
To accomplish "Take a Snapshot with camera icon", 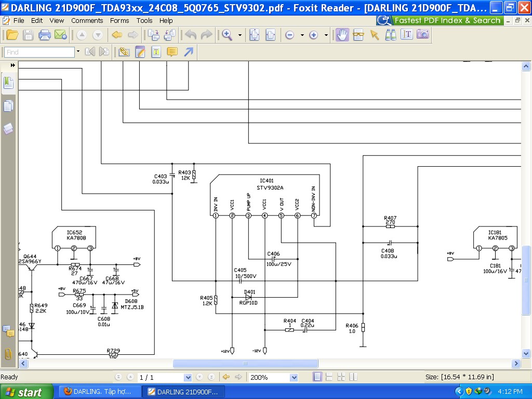I will click(423, 34).
